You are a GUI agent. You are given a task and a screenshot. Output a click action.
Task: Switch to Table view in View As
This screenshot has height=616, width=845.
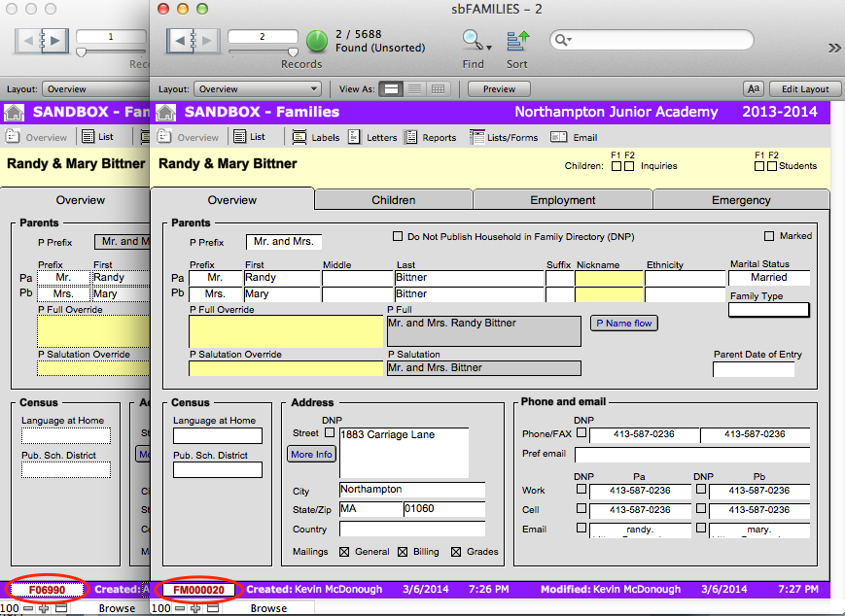coord(438,89)
